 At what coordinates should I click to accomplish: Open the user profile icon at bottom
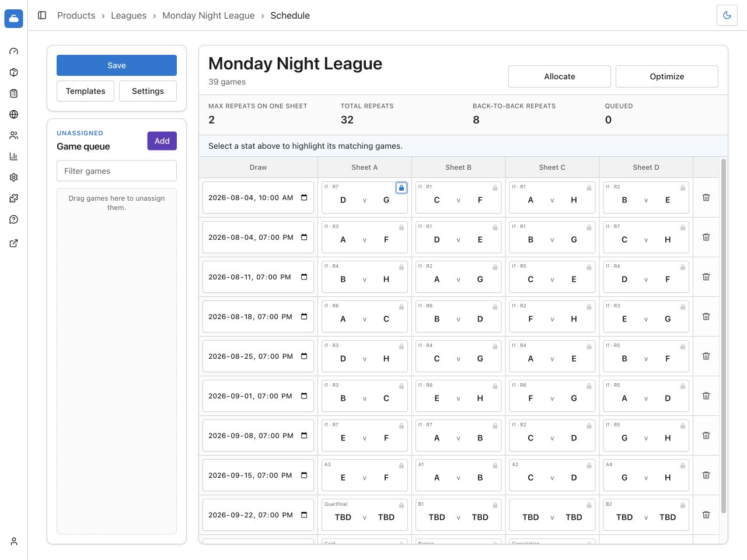point(14,541)
